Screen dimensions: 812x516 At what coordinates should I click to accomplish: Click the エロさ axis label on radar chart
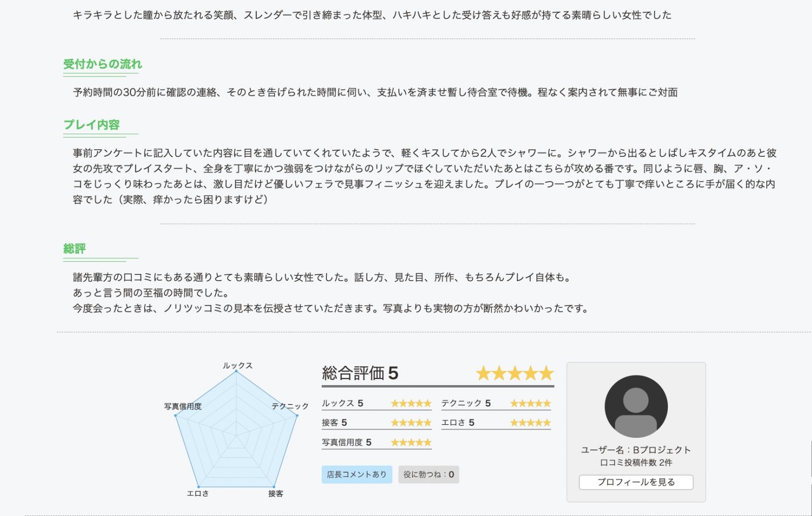(197, 493)
